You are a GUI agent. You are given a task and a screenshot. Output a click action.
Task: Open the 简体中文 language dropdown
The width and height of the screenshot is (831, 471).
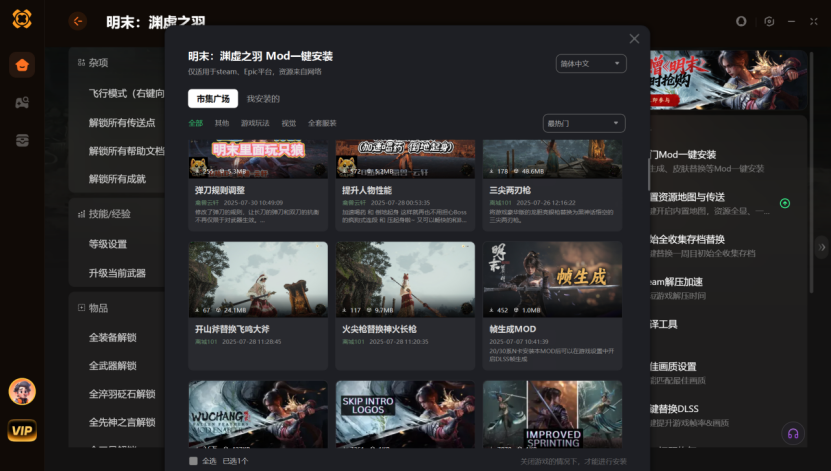tap(591, 64)
